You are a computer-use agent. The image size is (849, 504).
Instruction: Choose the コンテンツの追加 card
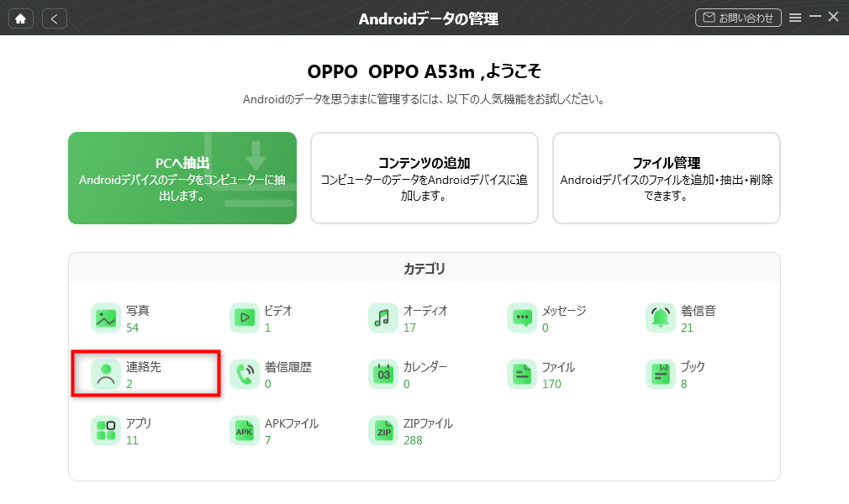[x=424, y=178]
